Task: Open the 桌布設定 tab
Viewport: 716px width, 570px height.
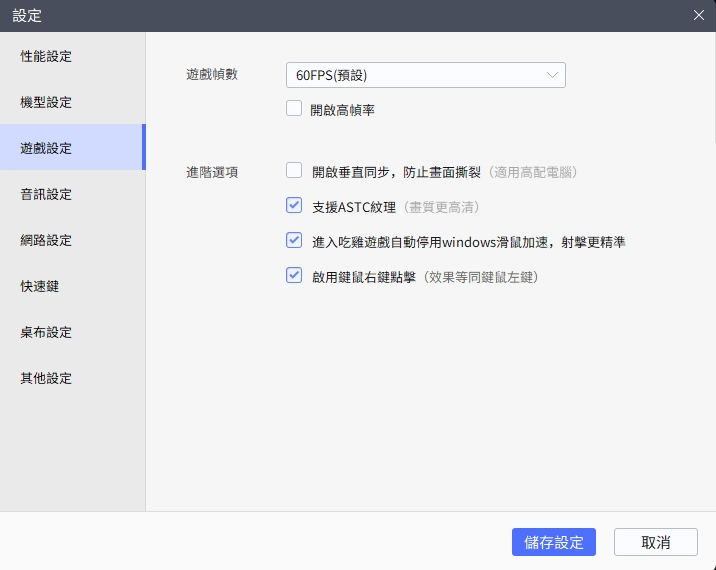Action: 46,332
